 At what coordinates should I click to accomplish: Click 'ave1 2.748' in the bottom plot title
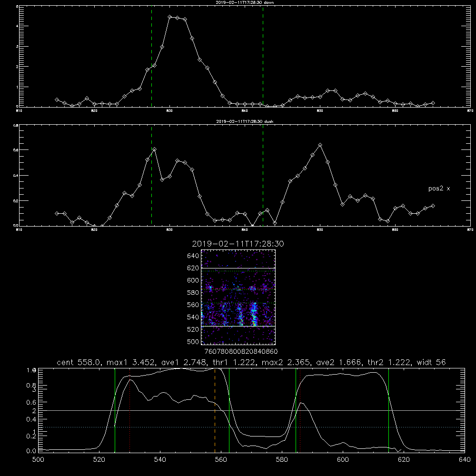pyautogui.click(x=183, y=362)
